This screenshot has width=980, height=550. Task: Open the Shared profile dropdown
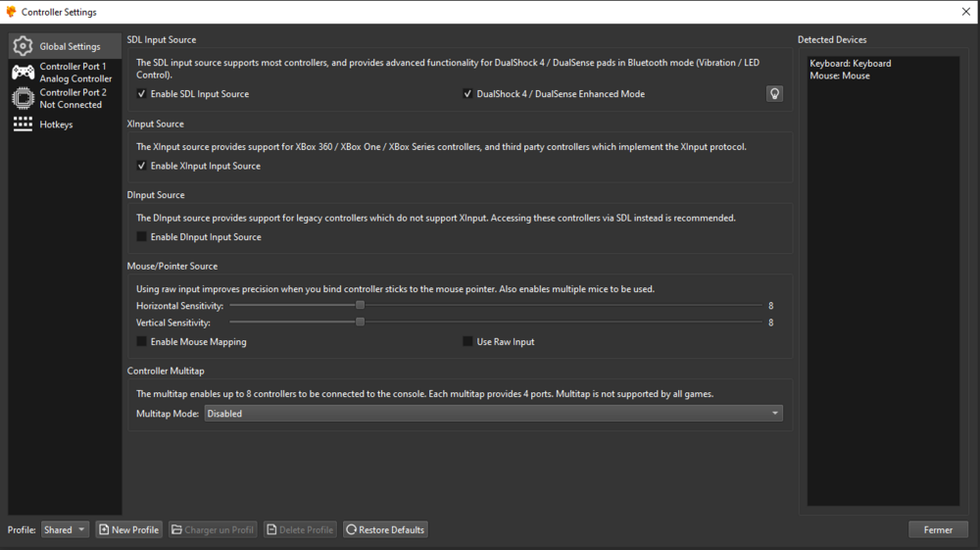66,529
